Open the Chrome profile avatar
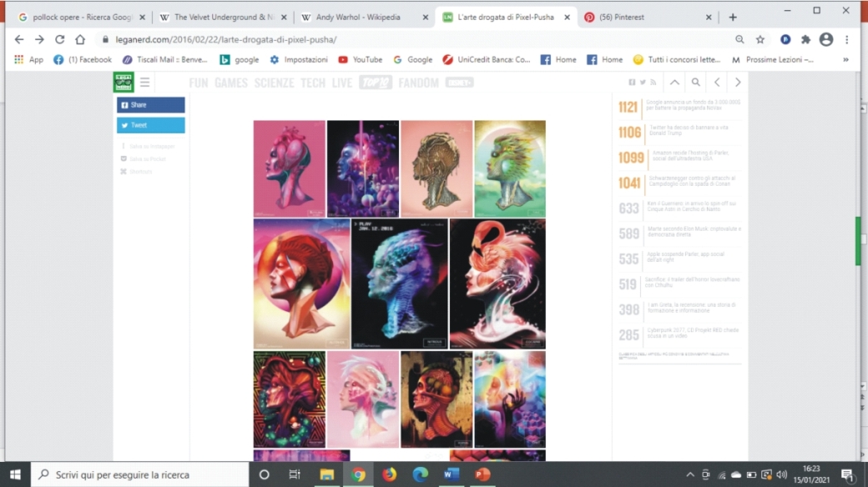The image size is (868, 487). [826, 39]
